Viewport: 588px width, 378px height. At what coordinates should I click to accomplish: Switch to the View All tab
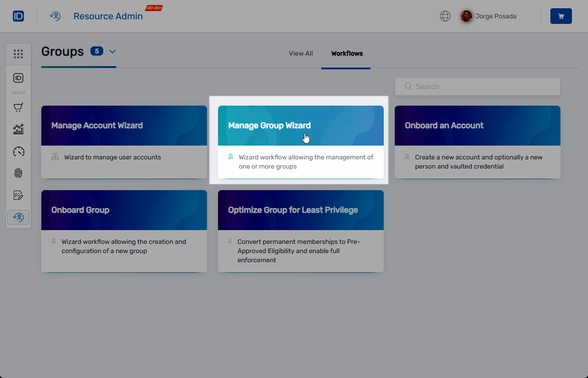coord(301,53)
